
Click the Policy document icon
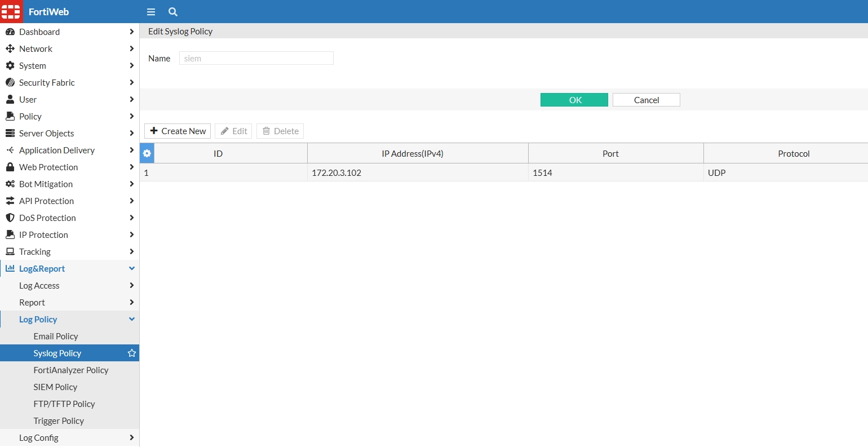[x=10, y=117]
